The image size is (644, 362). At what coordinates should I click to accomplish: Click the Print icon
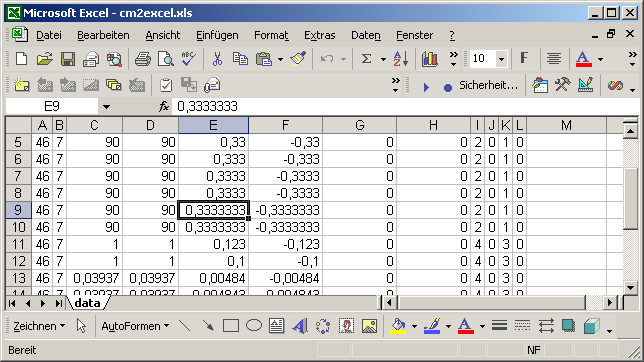pos(143,59)
